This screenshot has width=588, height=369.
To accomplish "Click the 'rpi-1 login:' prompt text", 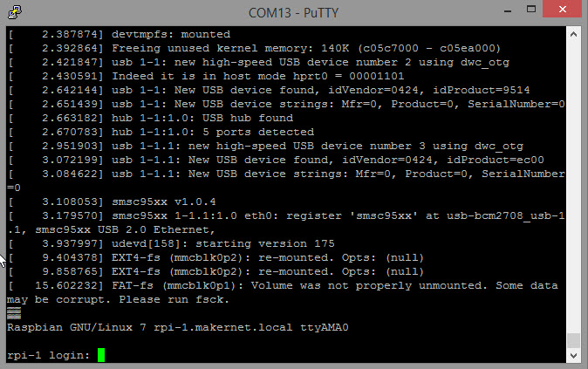I will point(49,356).
